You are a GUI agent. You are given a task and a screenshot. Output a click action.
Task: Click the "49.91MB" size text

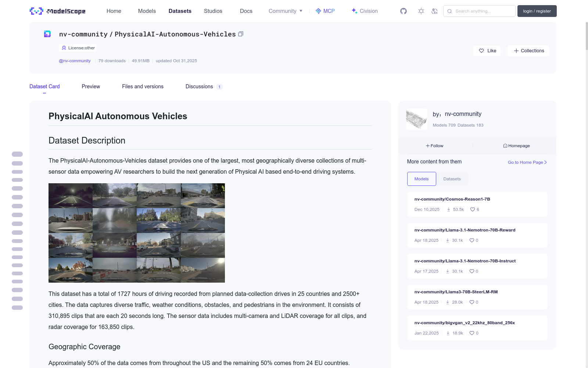pos(141,61)
